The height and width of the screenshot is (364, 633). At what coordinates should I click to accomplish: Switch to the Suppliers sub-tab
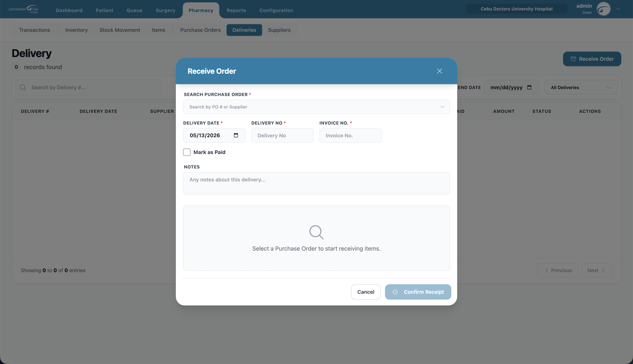tap(279, 30)
